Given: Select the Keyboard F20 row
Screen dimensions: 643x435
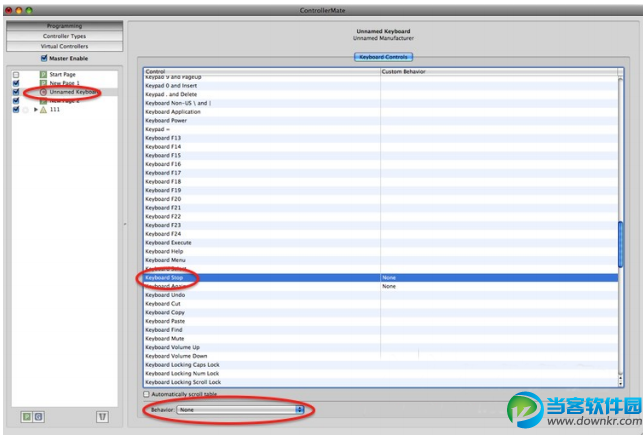Looking at the screenshot, I should click(x=381, y=199).
